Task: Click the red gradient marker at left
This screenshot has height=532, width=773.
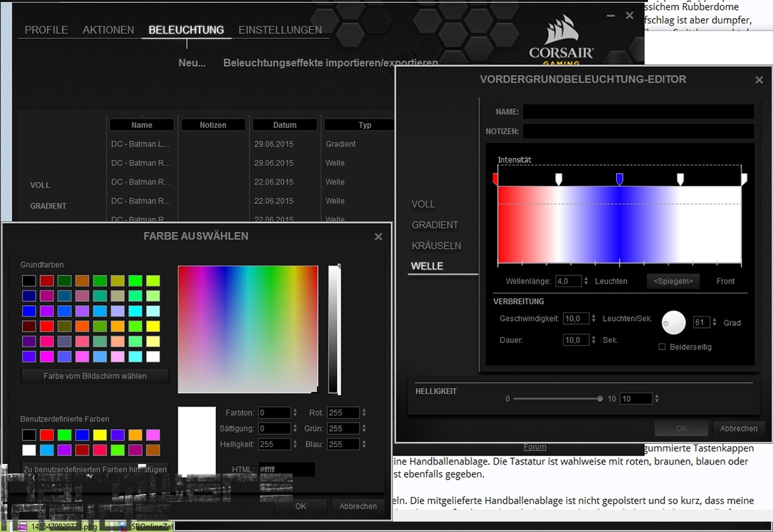Action: click(x=496, y=179)
